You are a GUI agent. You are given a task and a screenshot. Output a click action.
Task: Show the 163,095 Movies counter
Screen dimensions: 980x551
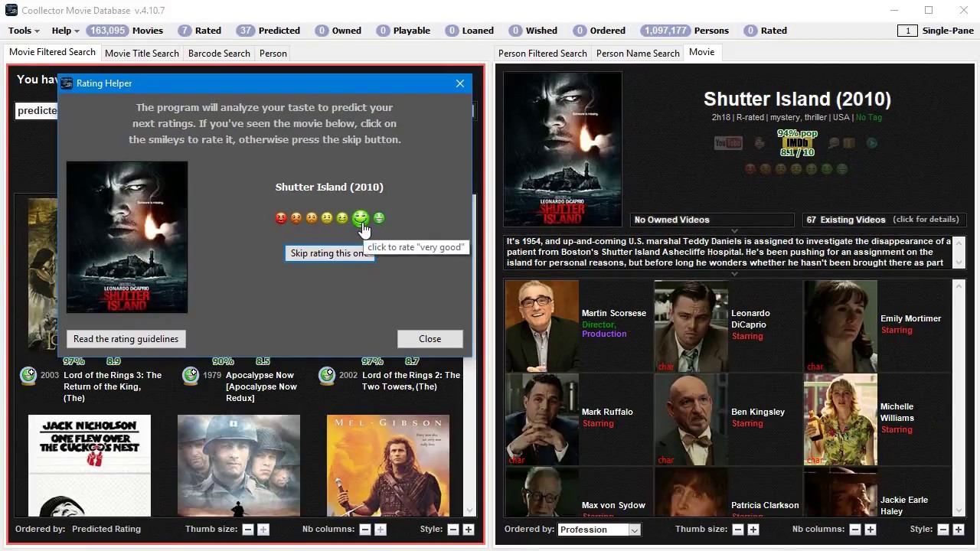pos(124,31)
